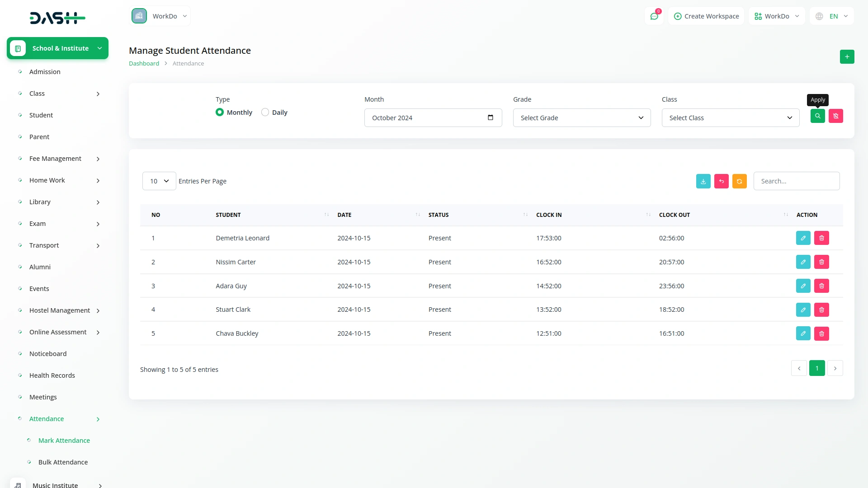The height and width of the screenshot is (488, 868).
Task: Click the pink import icon above the table
Action: pos(721,181)
